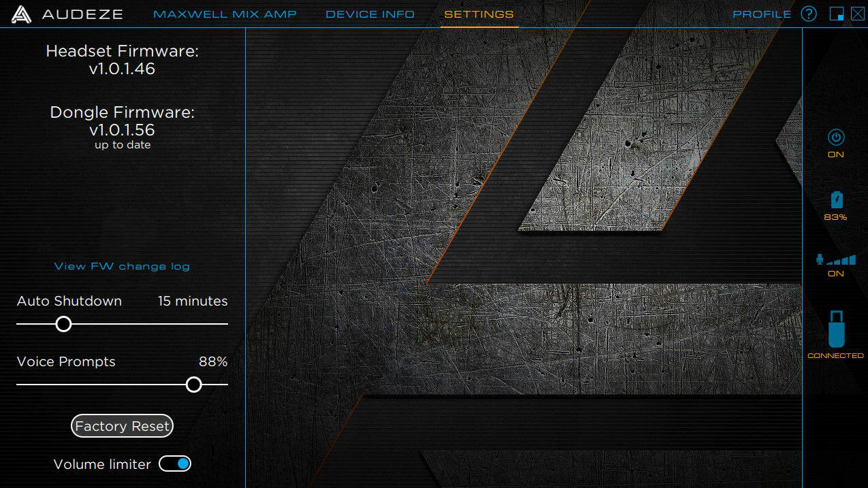The height and width of the screenshot is (488, 868).
Task: Click the '15 minutes' auto shutdown value
Action: coord(193,301)
